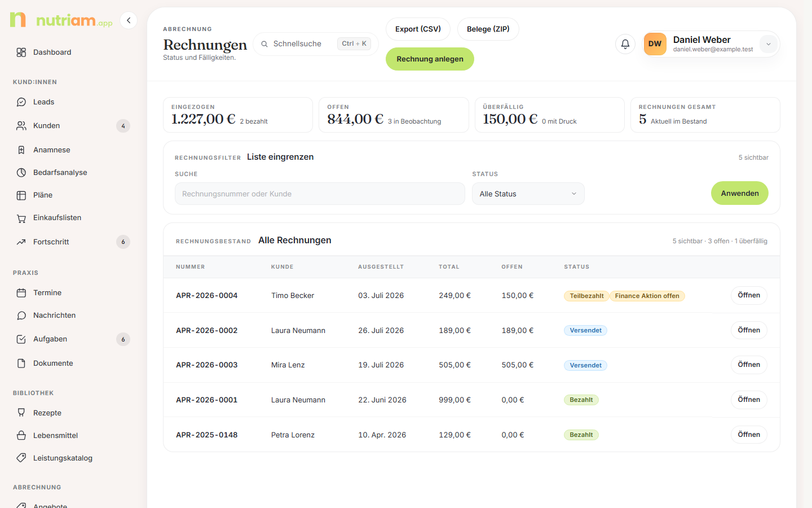Click the Lebensmittel basket icon
Image resolution: width=812 pixels, height=508 pixels.
(x=21, y=436)
